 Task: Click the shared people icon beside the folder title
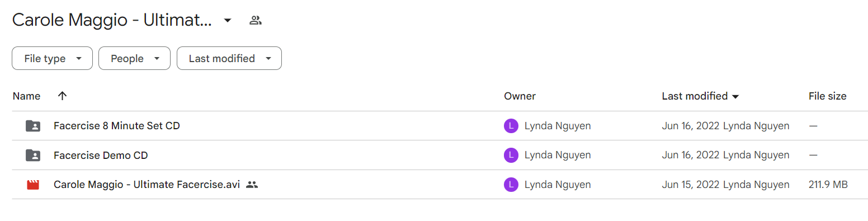pos(256,21)
